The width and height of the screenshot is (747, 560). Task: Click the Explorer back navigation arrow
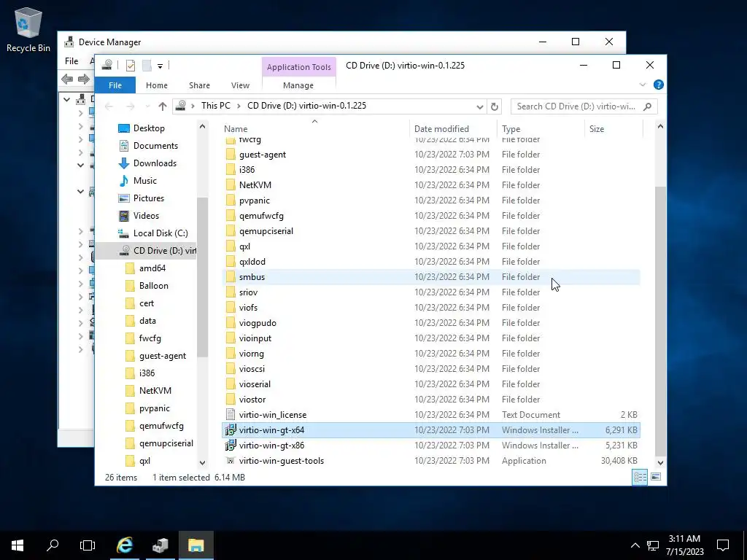tap(109, 106)
